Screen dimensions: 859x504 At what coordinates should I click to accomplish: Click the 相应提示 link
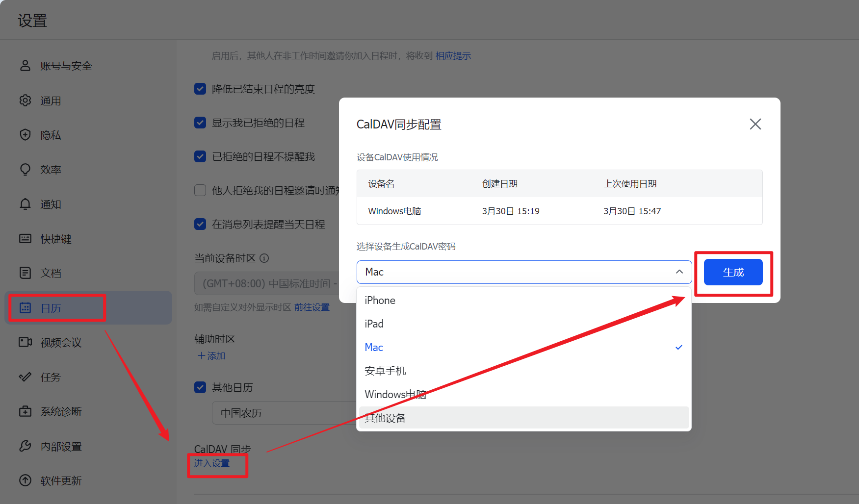453,56
